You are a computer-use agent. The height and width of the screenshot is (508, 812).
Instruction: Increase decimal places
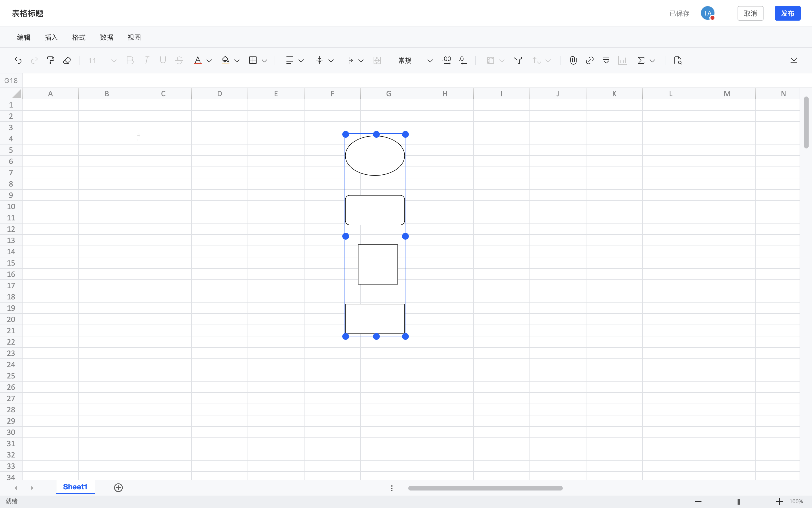(x=447, y=60)
